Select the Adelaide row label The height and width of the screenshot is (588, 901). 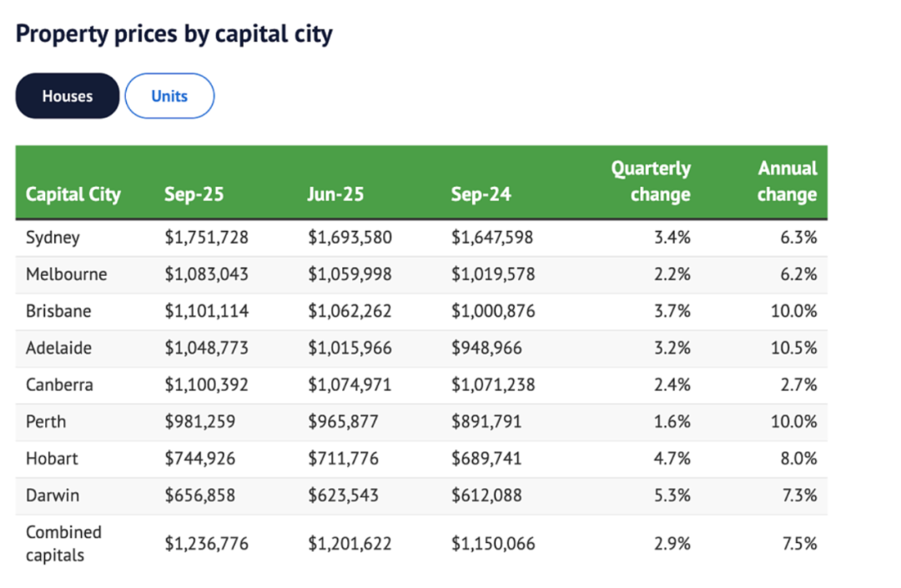(58, 348)
